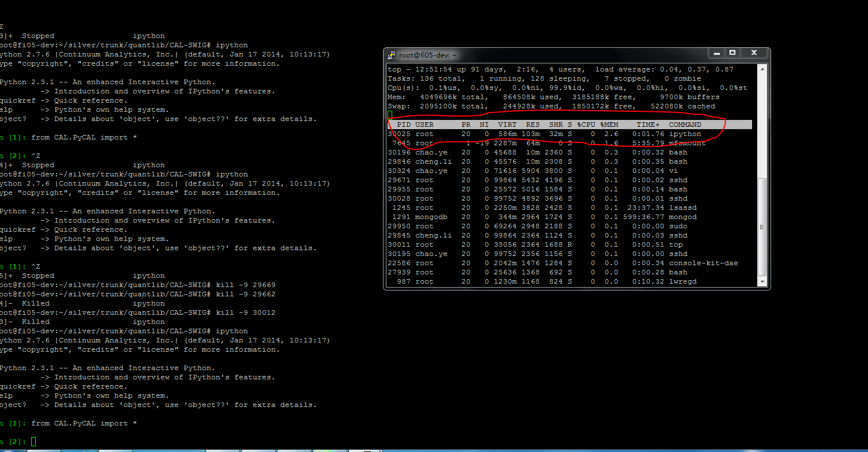Click the scrollbar up arrow in top window
The image size is (868, 452).
pos(762,69)
